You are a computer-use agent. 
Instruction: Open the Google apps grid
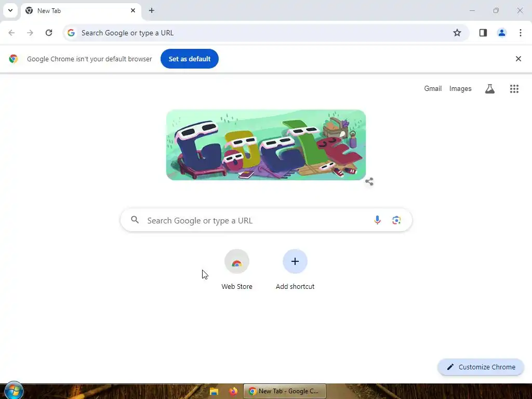pyautogui.click(x=514, y=88)
